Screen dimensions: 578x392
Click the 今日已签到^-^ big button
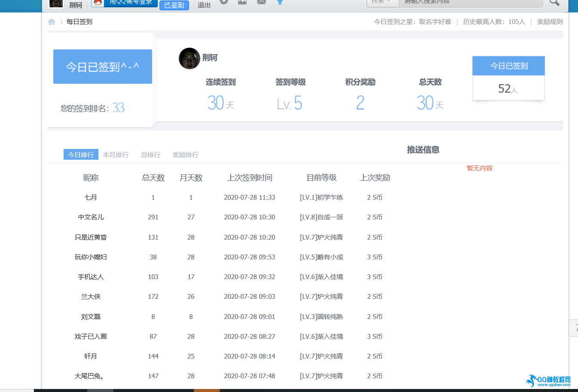pos(103,67)
